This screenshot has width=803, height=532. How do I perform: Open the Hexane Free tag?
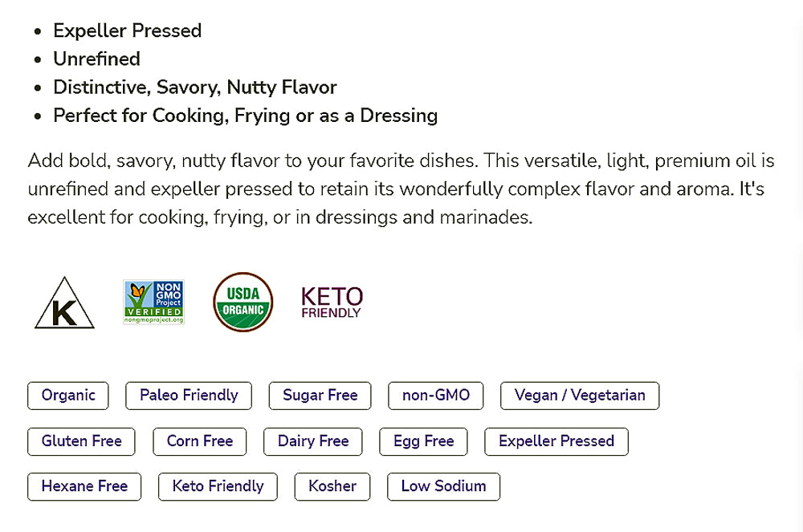[x=84, y=486]
